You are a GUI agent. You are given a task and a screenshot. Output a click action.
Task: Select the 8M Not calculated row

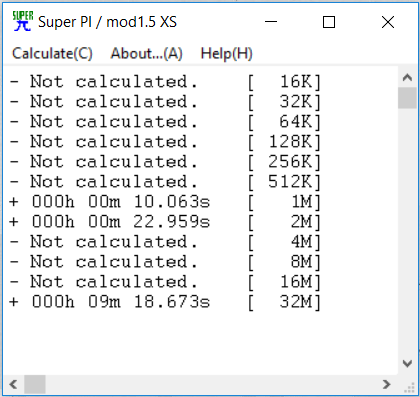point(165,262)
